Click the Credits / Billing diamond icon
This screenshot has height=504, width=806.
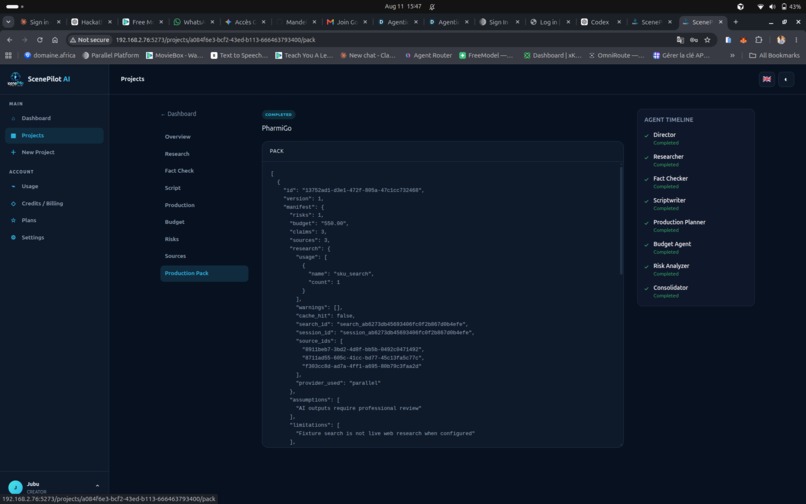[x=13, y=204]
